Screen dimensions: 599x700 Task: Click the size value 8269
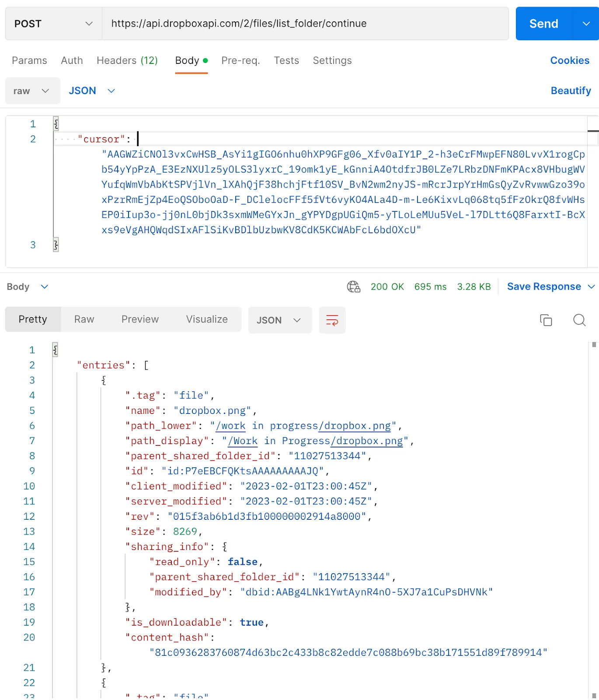click(x=185, y=532)
